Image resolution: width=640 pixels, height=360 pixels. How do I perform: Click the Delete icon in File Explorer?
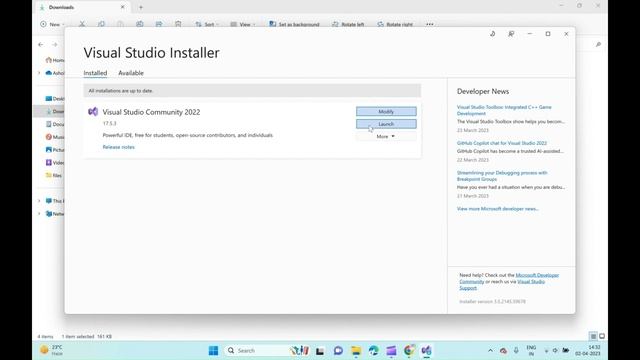(178, 24)
